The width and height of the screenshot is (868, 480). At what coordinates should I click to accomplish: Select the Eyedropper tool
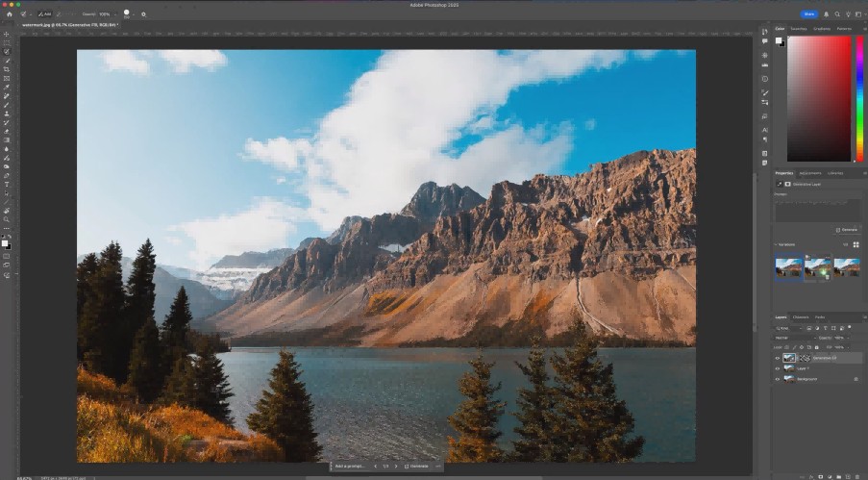(x=7, y=87)
